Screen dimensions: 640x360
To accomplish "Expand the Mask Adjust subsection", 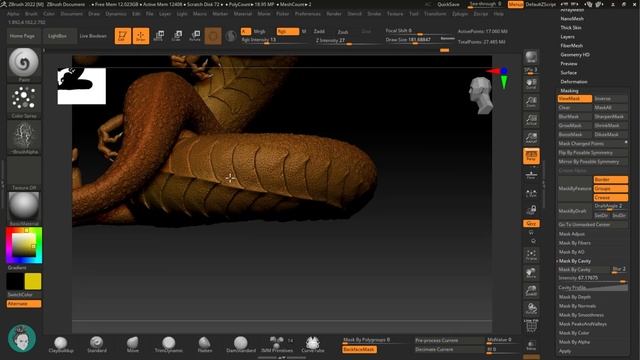I will pos(571,234).
